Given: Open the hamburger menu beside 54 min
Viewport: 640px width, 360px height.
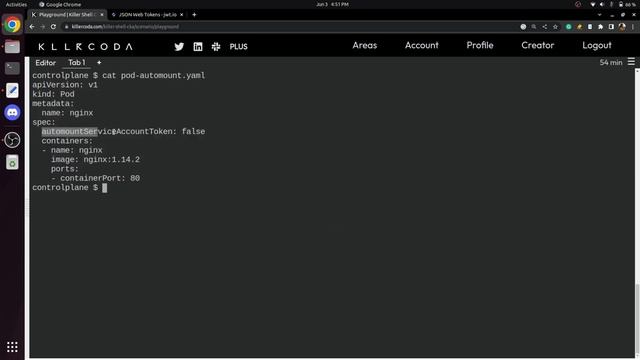Looking at the screenshot, I should pos(631,62).
